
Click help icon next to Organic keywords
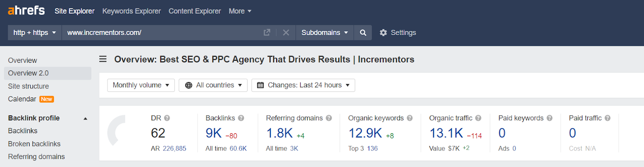coord(410,118)
